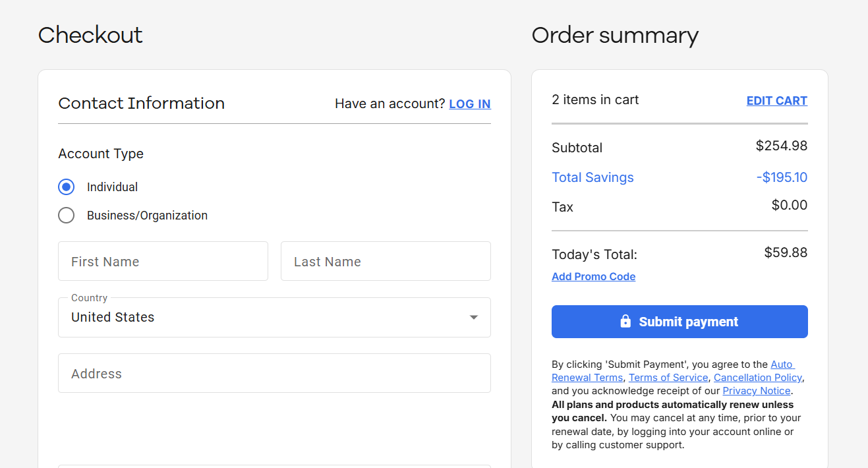The width and height of the screenshot is (868, 468).
Task: Open the Country dropdown showing United States
Action: tap(274, 317)
